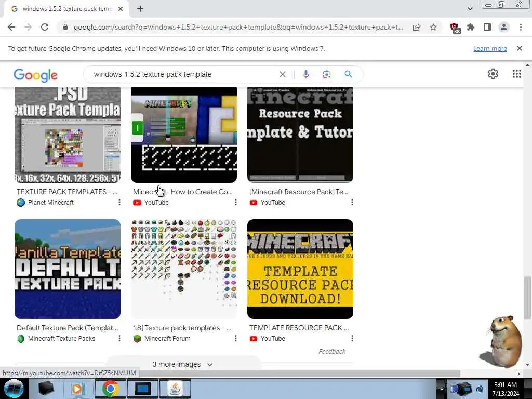The image size is (532, 399).
Task: Open the taskbar clock showing 3:01 AM
Action: 506,389
